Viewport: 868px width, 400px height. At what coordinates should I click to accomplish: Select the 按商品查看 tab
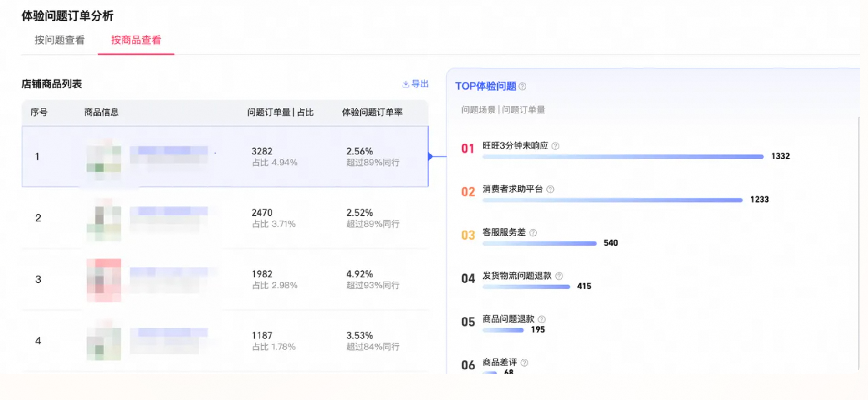[136, 40]
